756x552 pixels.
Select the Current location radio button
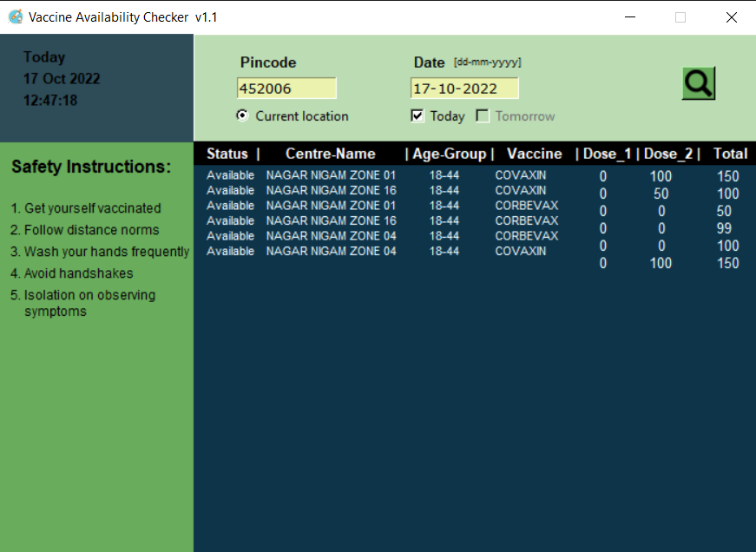(x=241, y=115)
